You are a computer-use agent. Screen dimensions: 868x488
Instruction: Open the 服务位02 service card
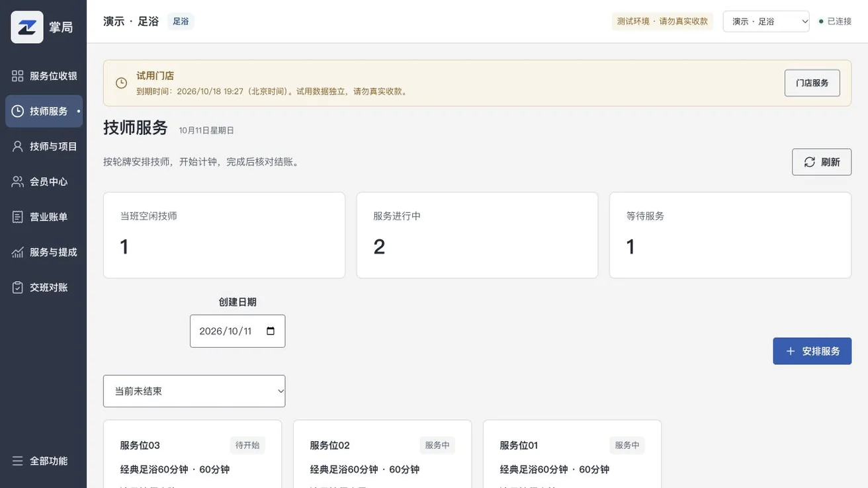coord(382,454)
